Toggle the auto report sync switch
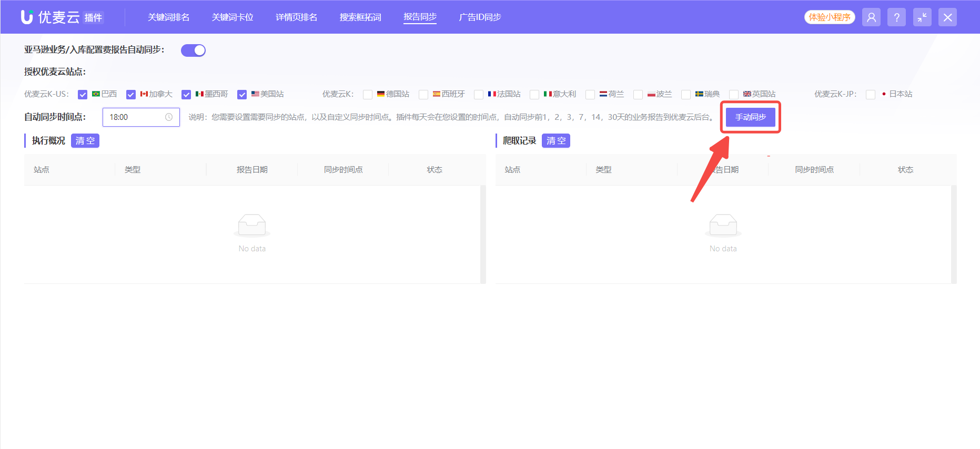Viewport: 980px width, 449px height. (x=193, y=50)
